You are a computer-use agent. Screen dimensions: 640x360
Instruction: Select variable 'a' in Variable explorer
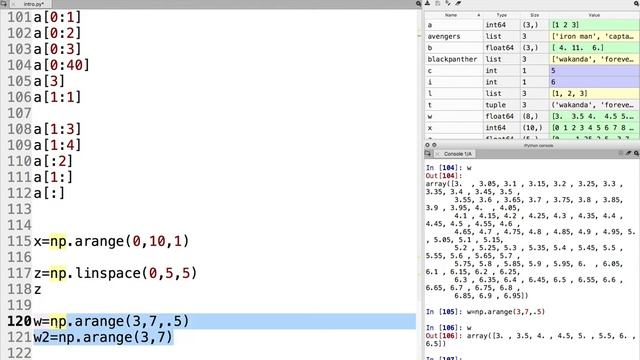453,25
